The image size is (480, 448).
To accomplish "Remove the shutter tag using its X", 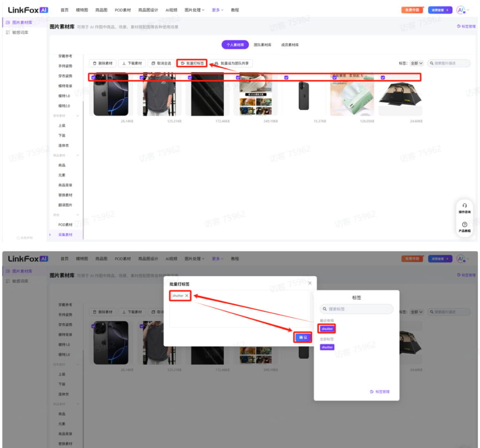I will coord(187,296).
